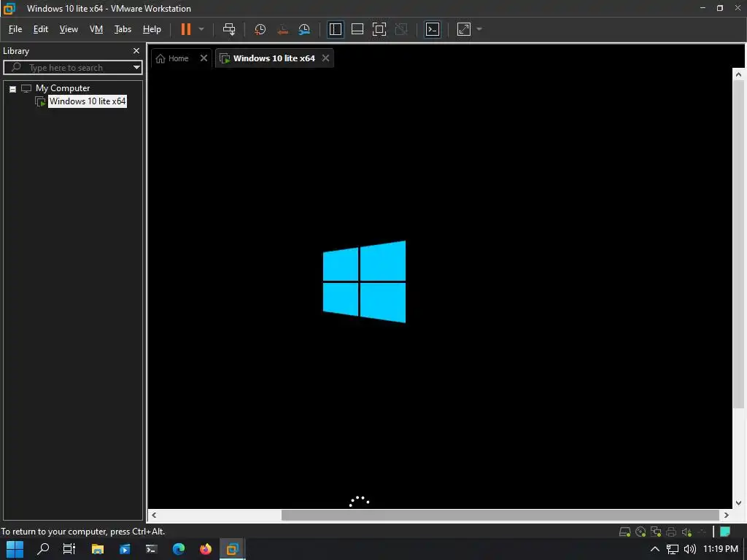747x560 pixels.
Task: Click the 11:19 PM clock
Action: click(721, 549)
